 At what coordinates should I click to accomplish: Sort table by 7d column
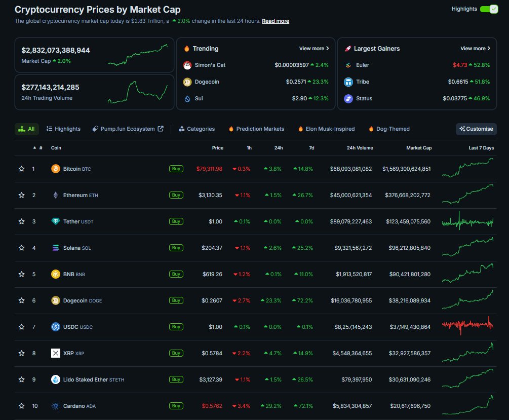(x=311, y=148)
